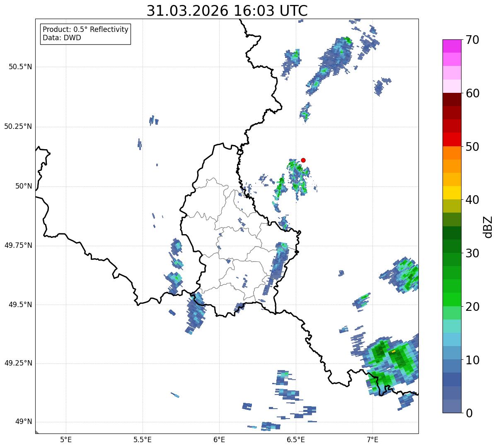
Task: Click the 49.25°N latitude label
Action: [x=18, y=363]
